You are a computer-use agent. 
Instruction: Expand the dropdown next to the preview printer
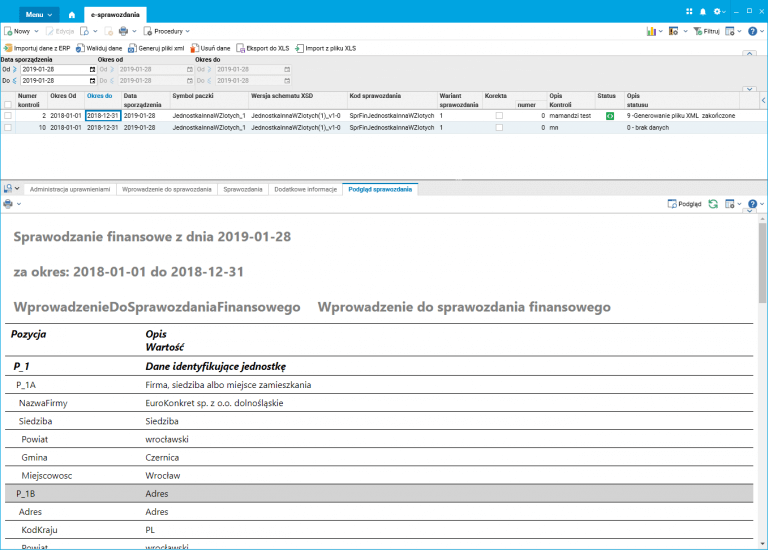[19, 204]
